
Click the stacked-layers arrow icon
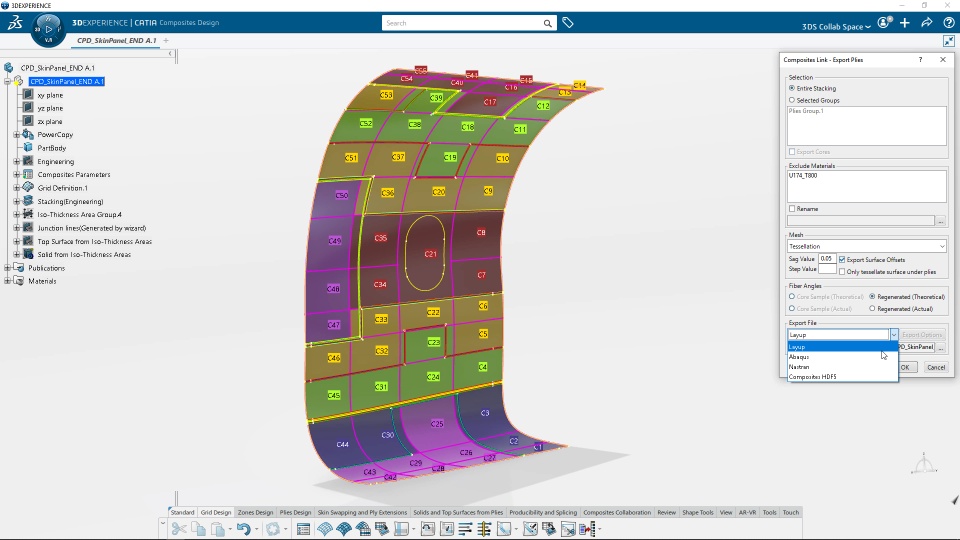tap(549, 529)
